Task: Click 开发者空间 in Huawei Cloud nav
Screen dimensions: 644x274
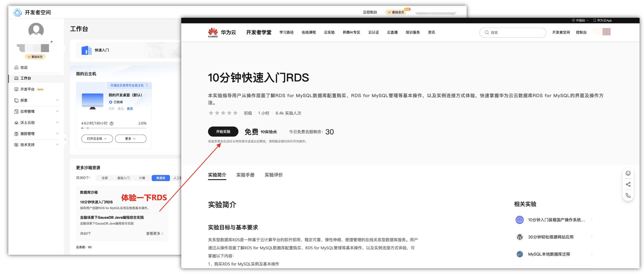Action: point(561,32)
